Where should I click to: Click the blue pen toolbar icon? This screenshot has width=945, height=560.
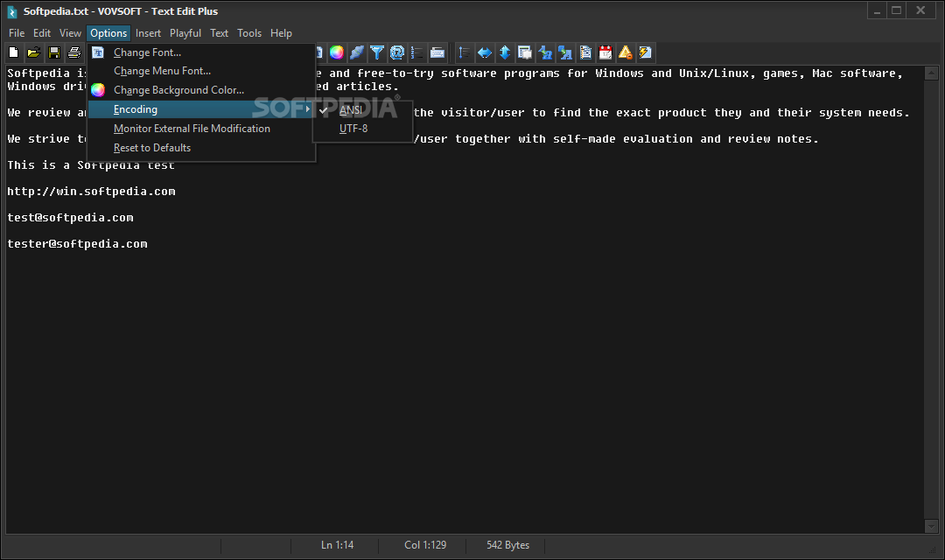click(x=357, y=53)
